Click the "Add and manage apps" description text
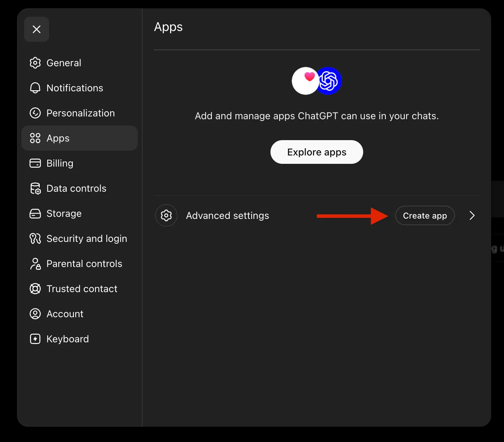This screenshot has height=442, width=504. pyautogui.click(x=317, y=116)
